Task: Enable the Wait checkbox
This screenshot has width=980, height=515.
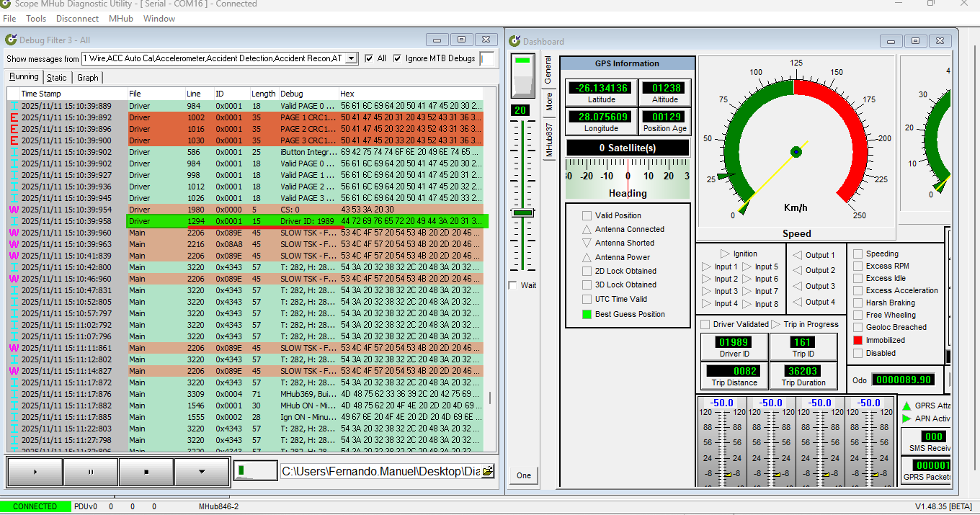Action: (x=513, y=285)
